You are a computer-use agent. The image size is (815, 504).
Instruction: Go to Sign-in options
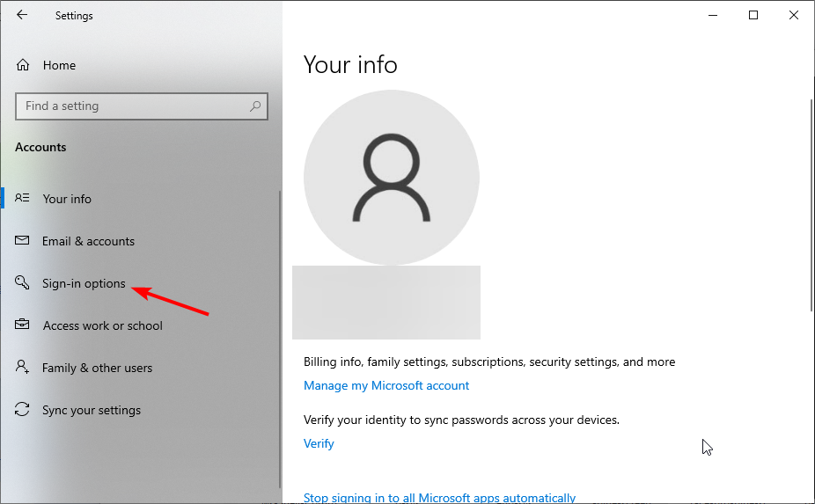(x=84, y=283)
